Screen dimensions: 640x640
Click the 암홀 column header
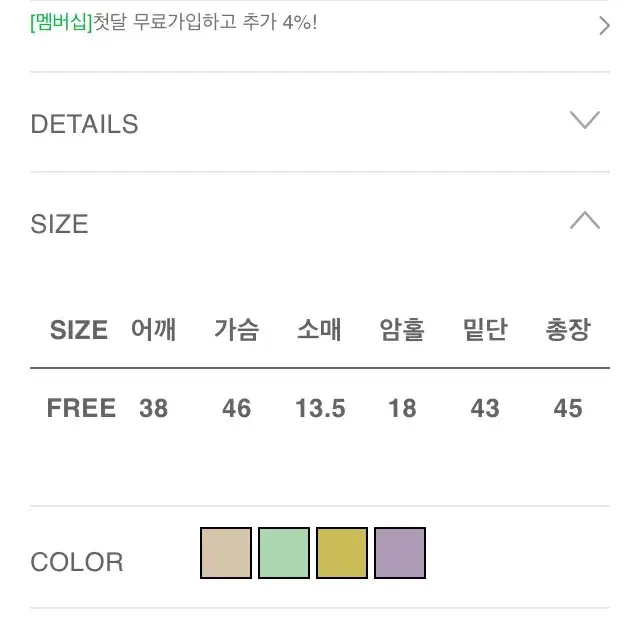point(402,329)
